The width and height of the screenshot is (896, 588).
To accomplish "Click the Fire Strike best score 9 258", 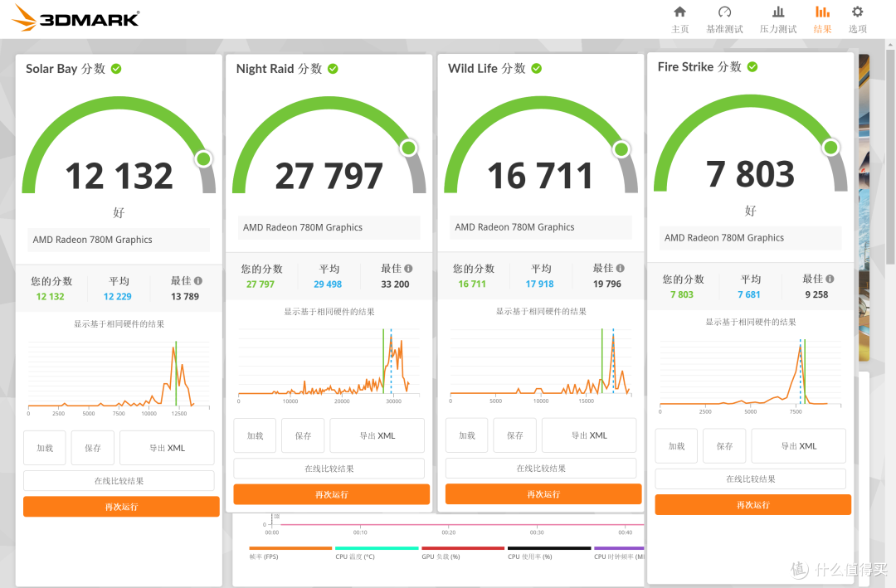I will click(816, 294).
